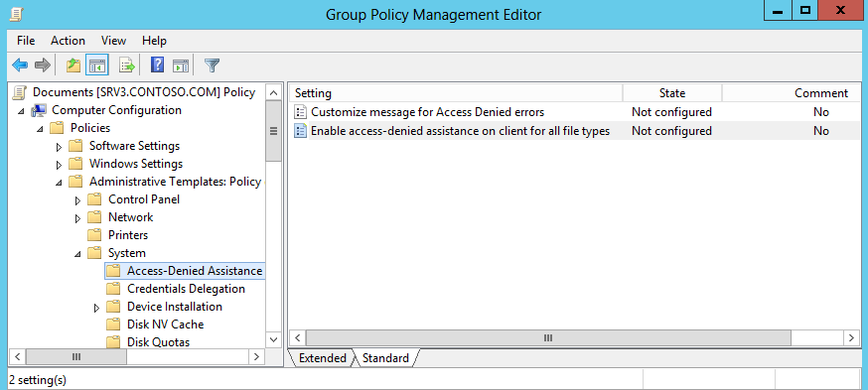Select Disk NV Cache tree item
Image resolution: width=868 pixels, height=390 pixels.
165,325
